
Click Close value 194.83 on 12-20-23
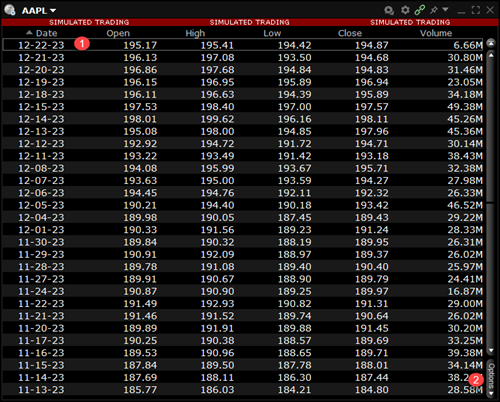[x=372, y=70]
